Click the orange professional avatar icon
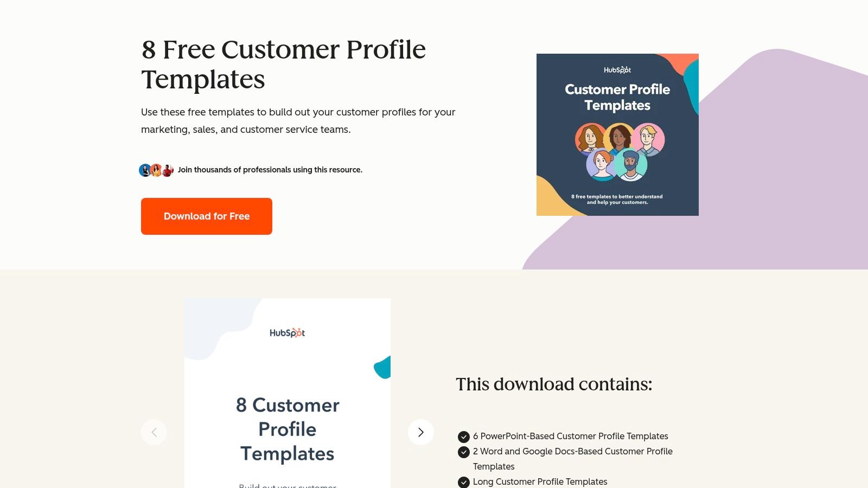Screen dimensions: 868x488 (x=156, y=170)
